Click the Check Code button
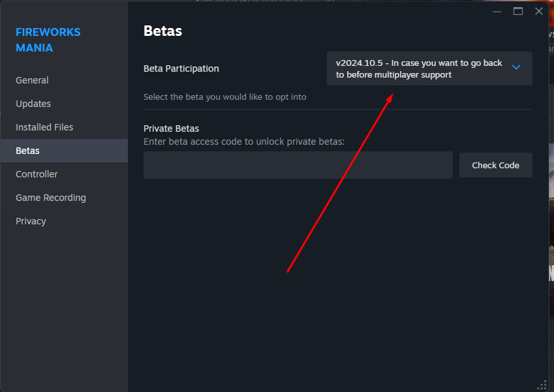This screenshot has height=392, width=554. (x=495, y=164)
